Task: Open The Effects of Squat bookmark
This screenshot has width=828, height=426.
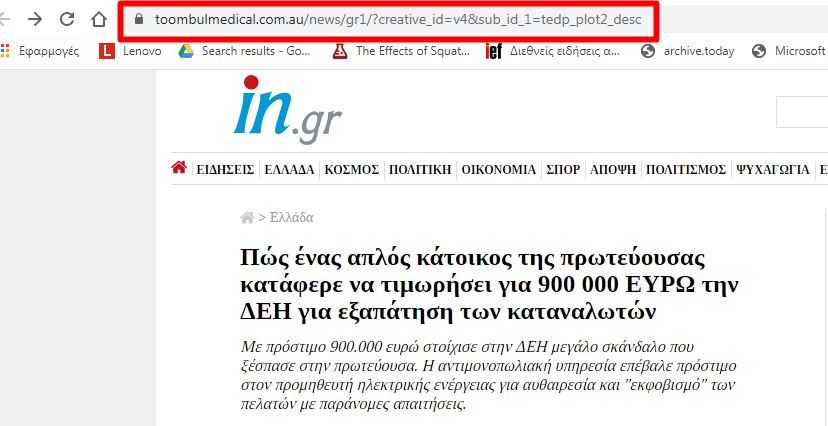Action: pos(401,51)
